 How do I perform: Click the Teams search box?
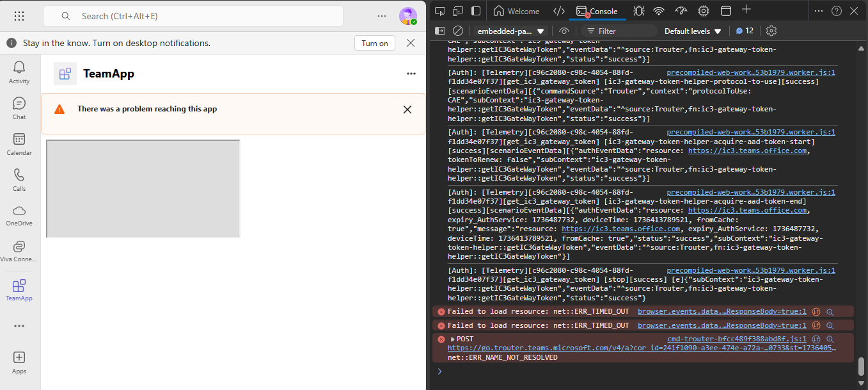[193, 16]
